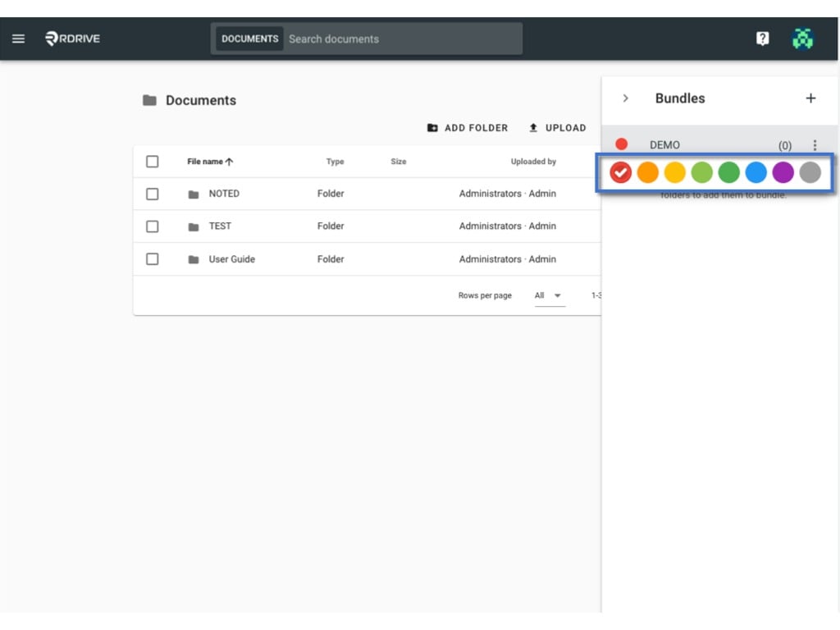Open the Rows per page dropdown
Viewport: 840px width, 630px height.
click(x=549, y=295)
